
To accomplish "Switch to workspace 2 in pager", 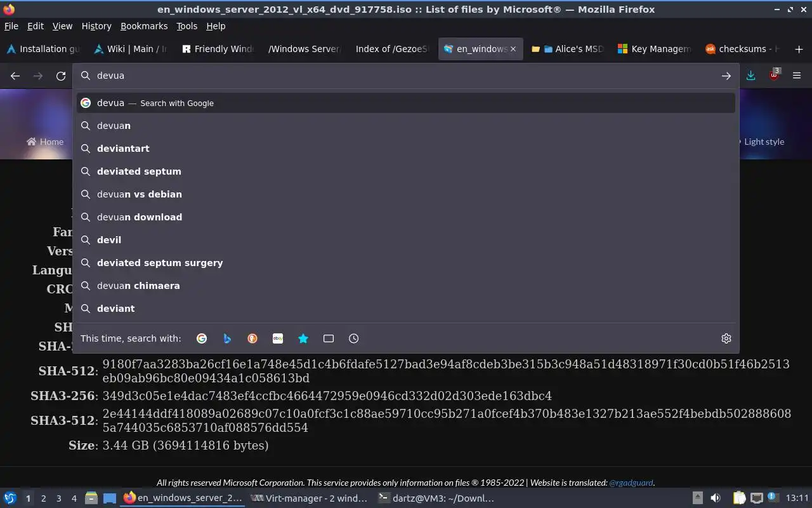I will click(x=43, y=498).
